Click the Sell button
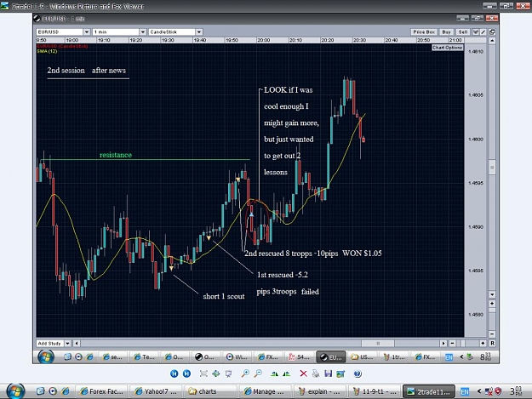 pyautogui.click(x=463, y=31)
